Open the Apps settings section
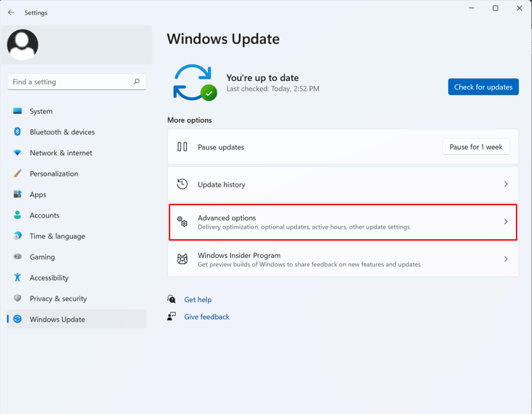Screen dimensions: 532x414 point(37,194)
